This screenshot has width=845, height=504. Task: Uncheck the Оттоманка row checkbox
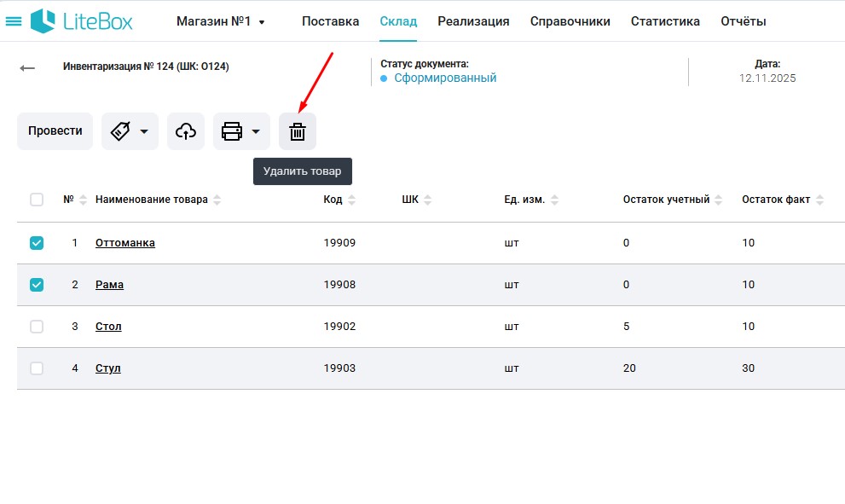[37, 243]
